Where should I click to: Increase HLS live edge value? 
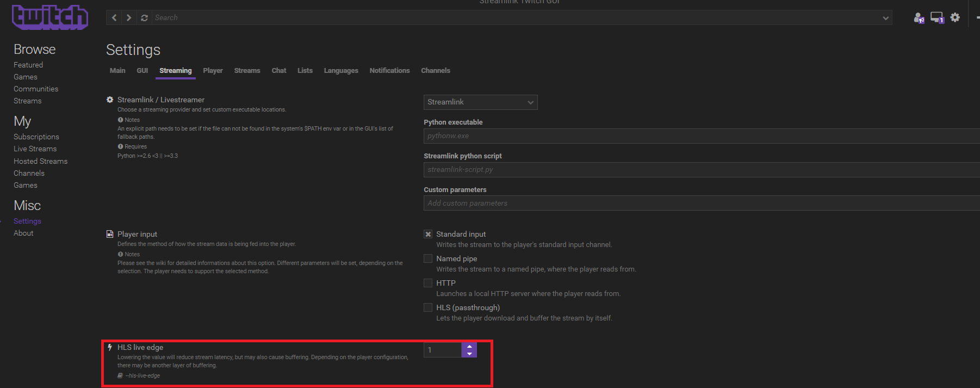(469, 347)
